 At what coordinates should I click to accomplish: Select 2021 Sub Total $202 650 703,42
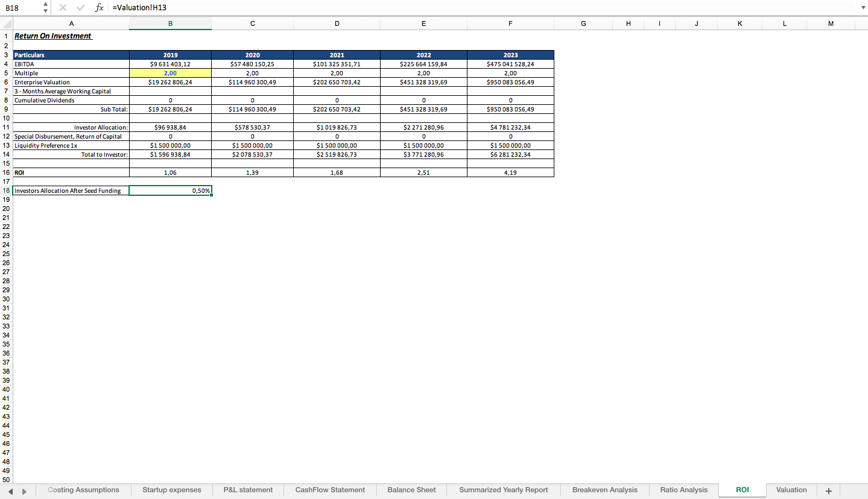point(337,109)
